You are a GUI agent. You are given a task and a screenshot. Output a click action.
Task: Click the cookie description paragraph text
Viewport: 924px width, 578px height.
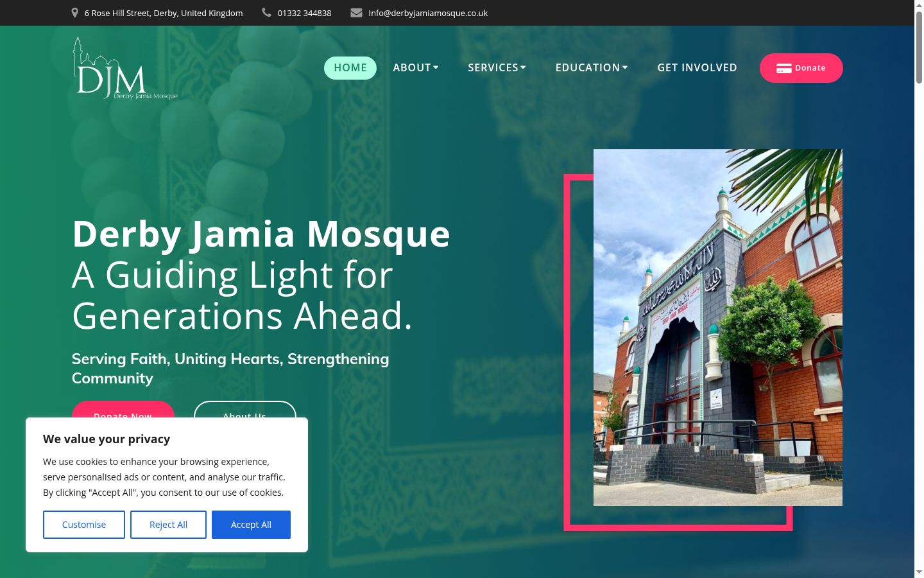point(164,477)
